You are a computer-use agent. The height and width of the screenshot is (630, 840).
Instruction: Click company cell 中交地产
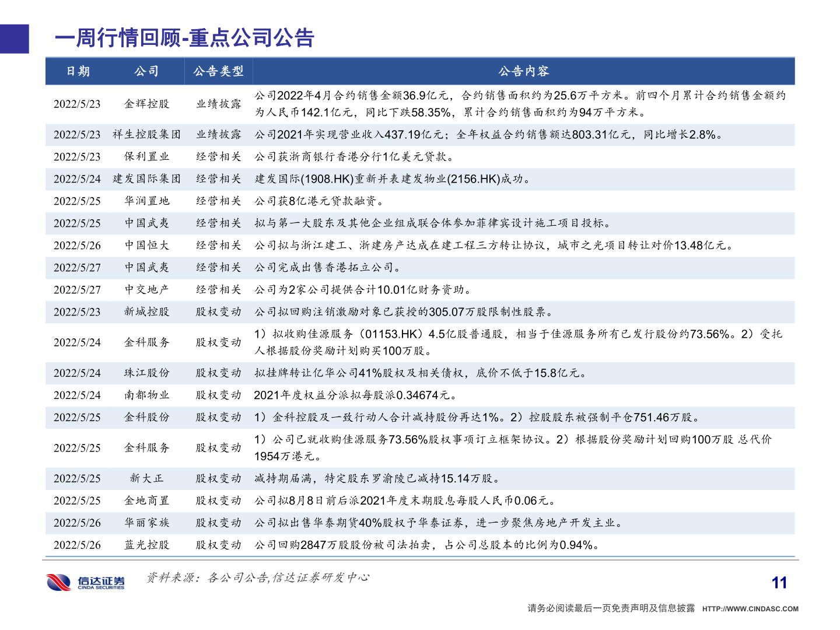(146, 290)
